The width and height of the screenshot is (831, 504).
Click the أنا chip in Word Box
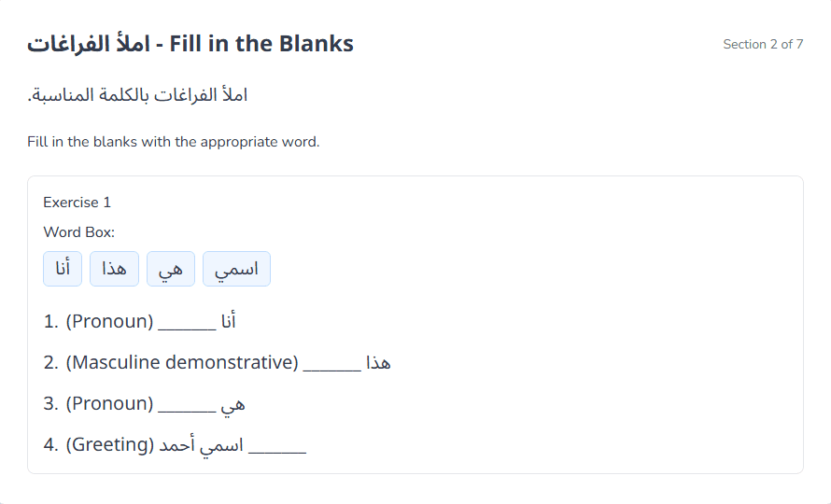[x=63, y=269]
